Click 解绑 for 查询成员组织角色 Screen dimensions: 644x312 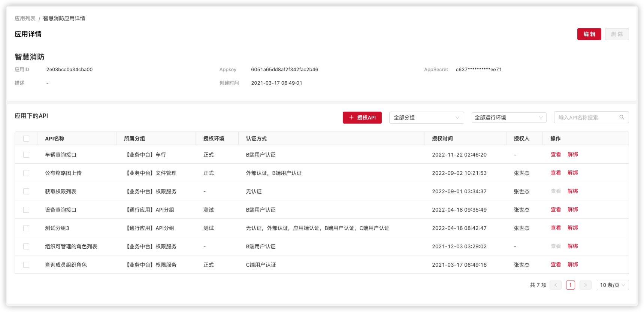point(573,264)
